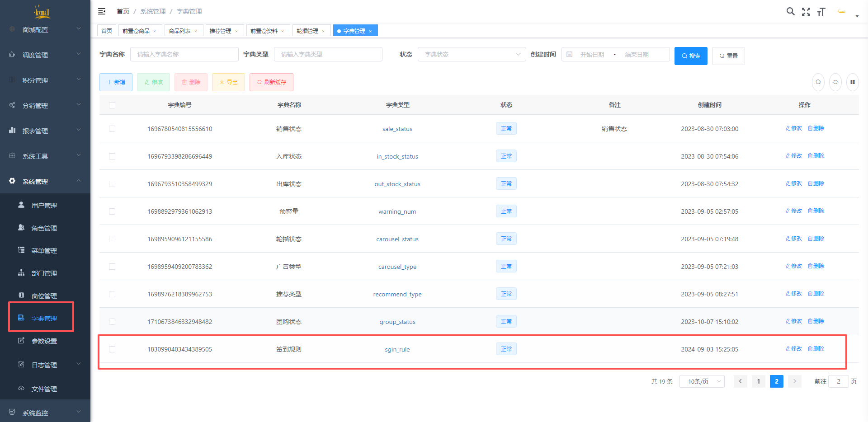The width and height of the screenshot is (868, 422).
Task: Focus the 字典名称 input field
Action: click(x=184, y=54)
